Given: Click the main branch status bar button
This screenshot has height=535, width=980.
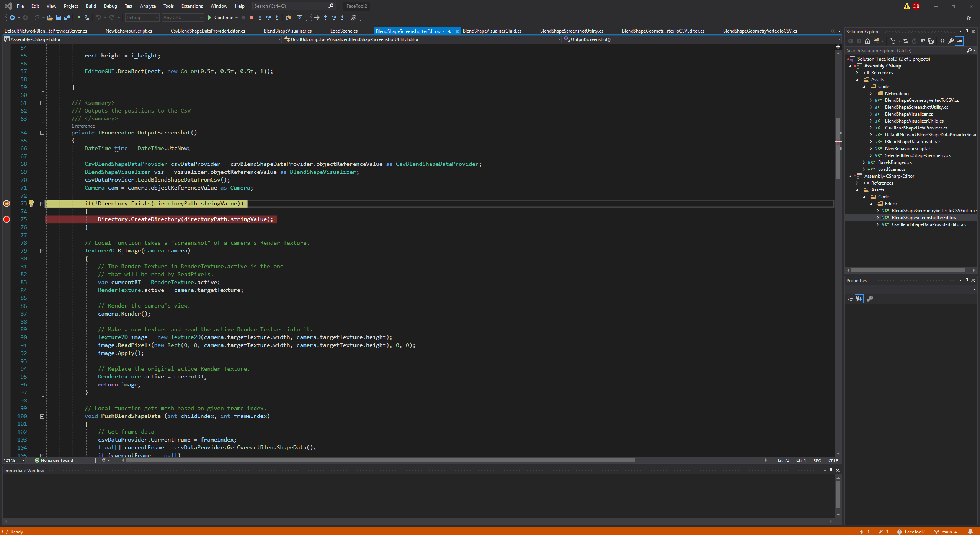Looking at the screenshot, I should tap(946, 532).
